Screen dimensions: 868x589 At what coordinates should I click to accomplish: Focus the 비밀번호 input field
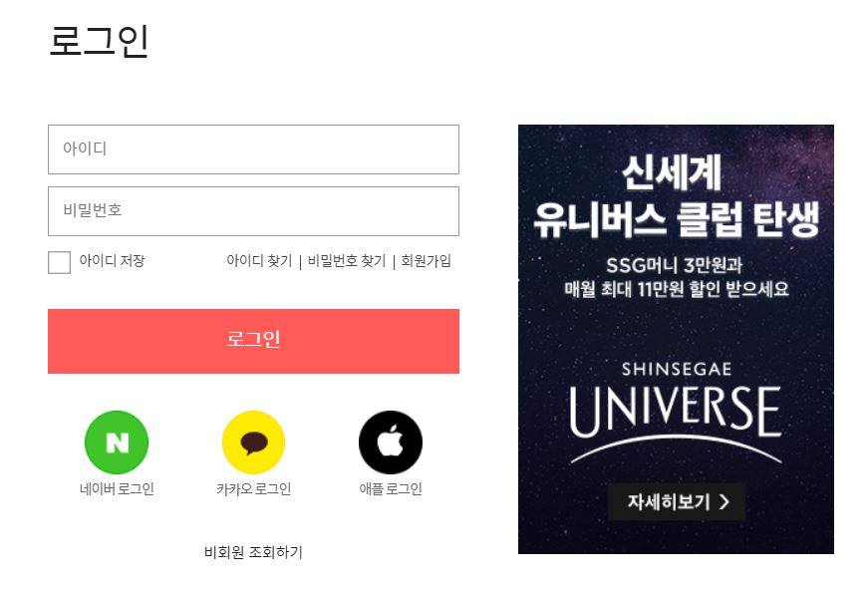[253, 211]
